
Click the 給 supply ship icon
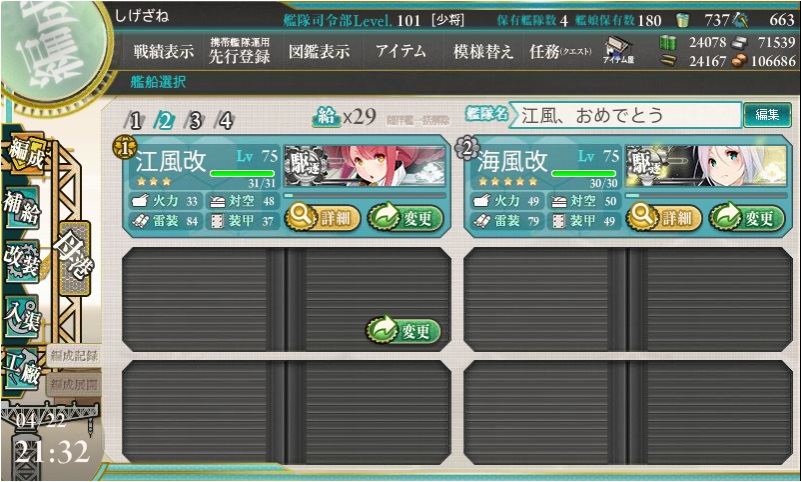click(x=326, y=117)
